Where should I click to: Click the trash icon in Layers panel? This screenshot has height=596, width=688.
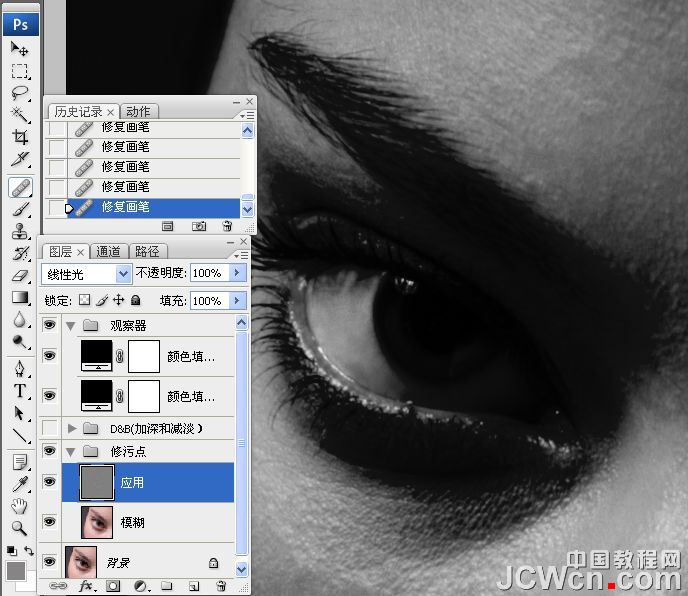click(219, 585)
